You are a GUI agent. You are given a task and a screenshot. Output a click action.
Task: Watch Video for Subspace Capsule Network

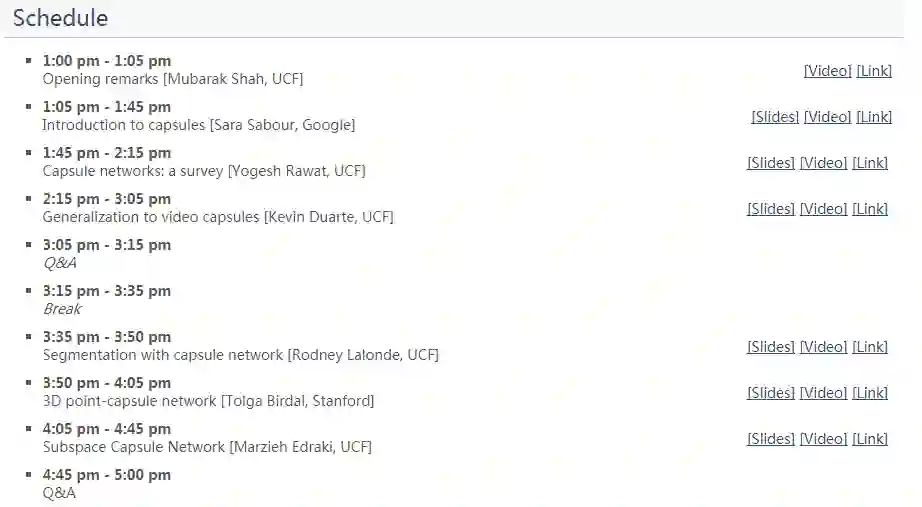[x=823, y=439]
